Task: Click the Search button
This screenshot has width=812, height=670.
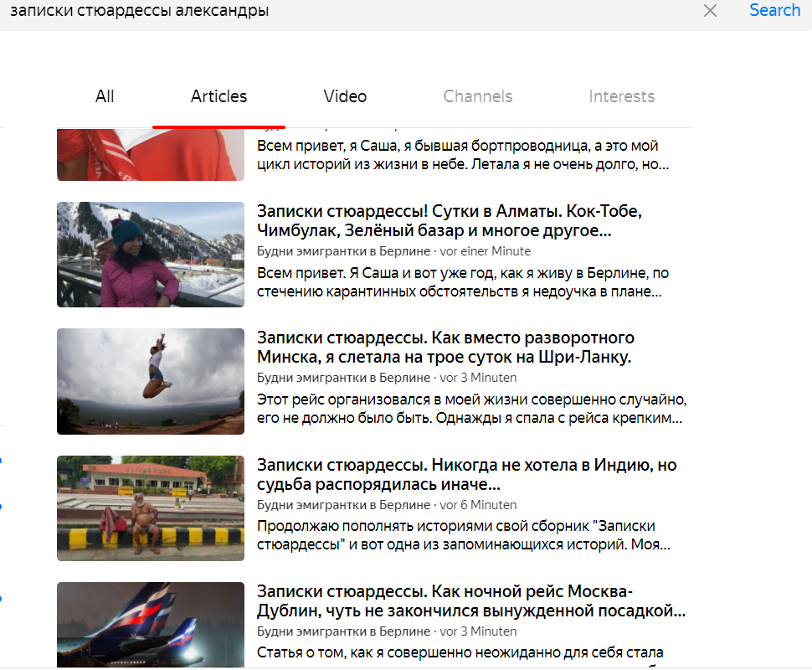Action: point(774,10)
